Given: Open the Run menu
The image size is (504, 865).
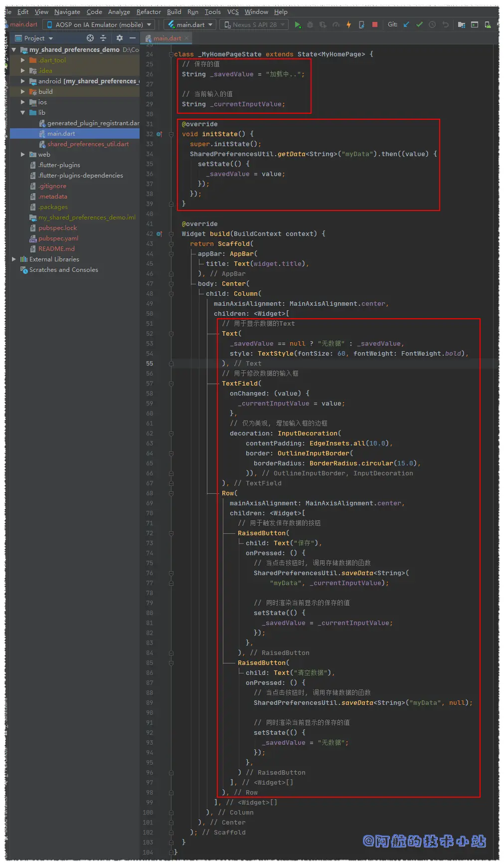Looking at the screenshot, I should pos(193,12).
